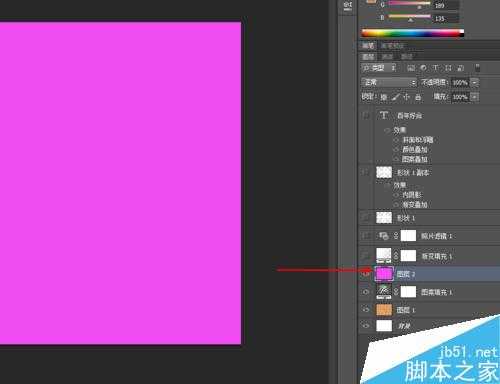
Task: Select the 背景 layer name
Action: [x=404, y=326]
